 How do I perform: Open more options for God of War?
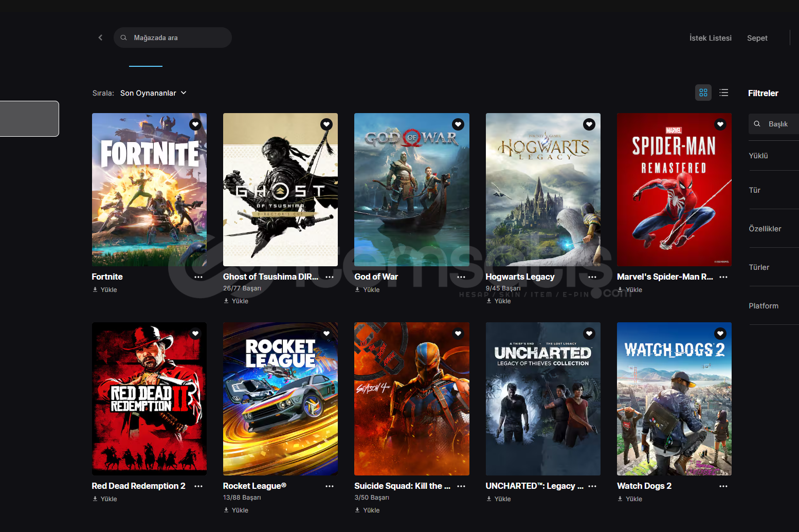(461, 277)
